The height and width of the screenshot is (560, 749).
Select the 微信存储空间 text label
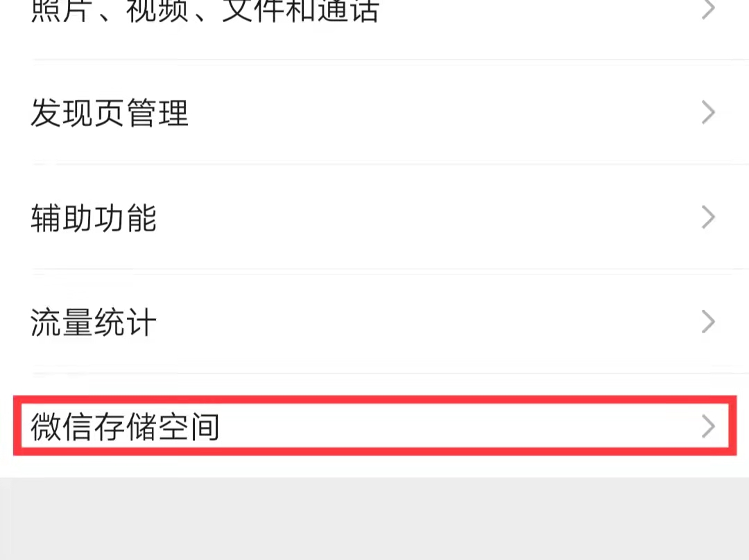(x=125, y=426)
